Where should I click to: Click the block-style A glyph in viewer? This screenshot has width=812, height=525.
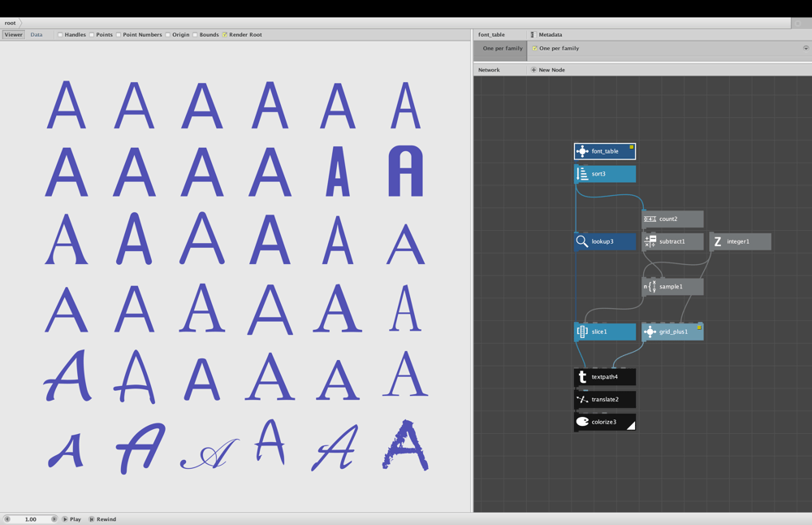tap(405, 171)
